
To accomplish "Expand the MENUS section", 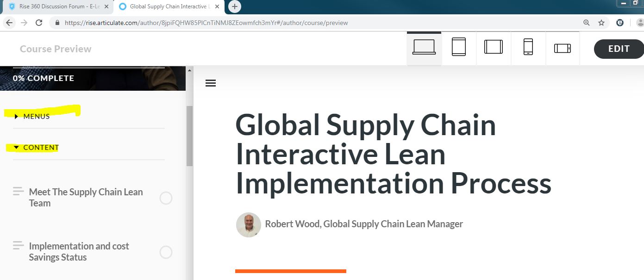I will point(32,117).
